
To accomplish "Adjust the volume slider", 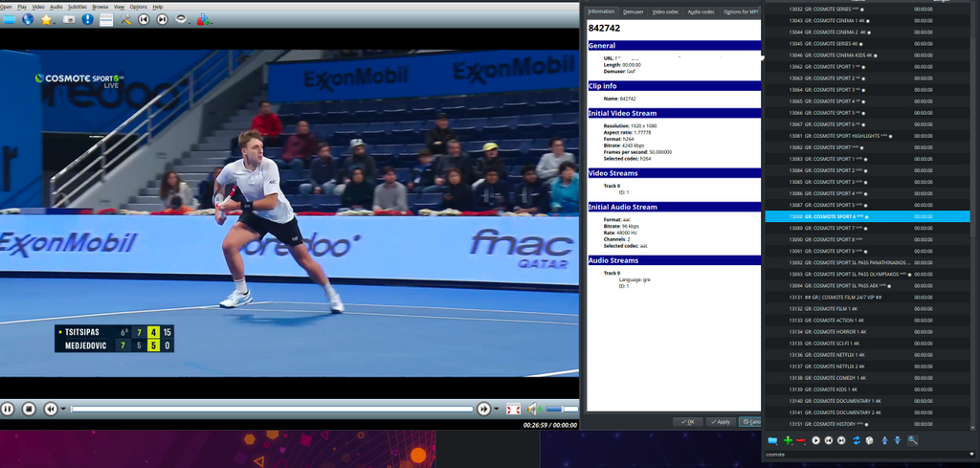I will (x=562, y=410).
